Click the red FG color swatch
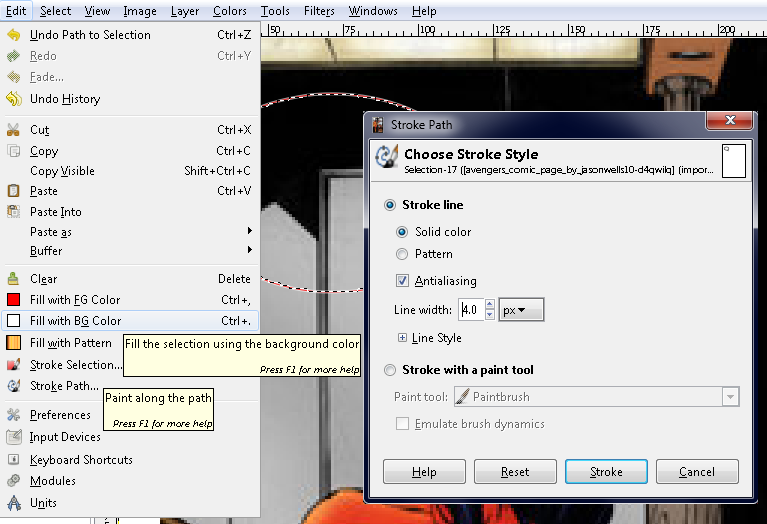Viewport: 767px width, 524px height. (x=14, y=299)
